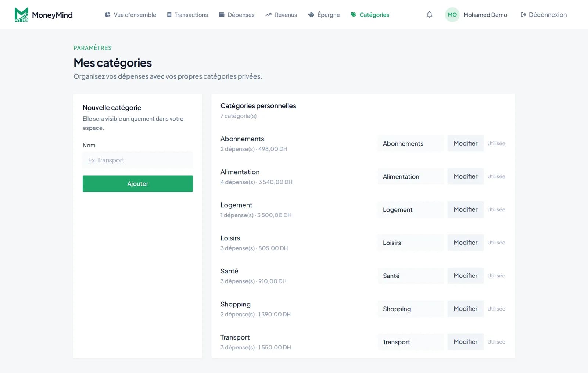
Task: Click the Vue d'ensemble pie chart icon
Action: [x=107, y=15]
